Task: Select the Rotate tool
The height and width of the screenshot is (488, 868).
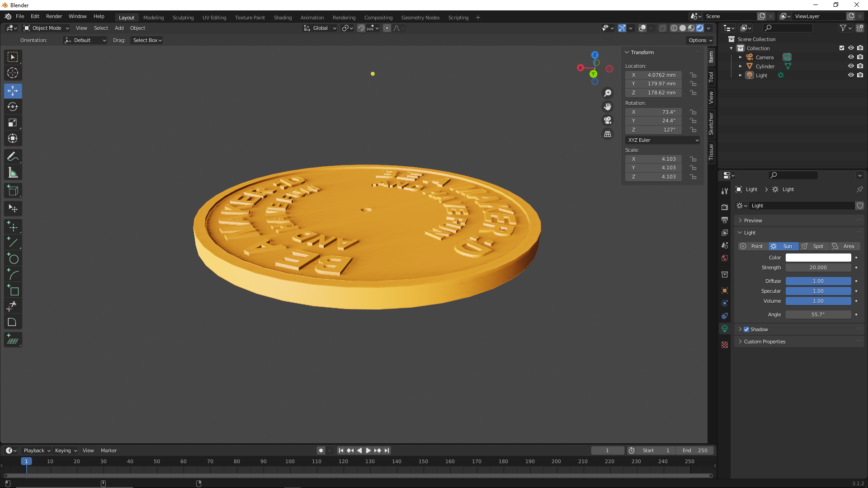Action: coord(13,107)
